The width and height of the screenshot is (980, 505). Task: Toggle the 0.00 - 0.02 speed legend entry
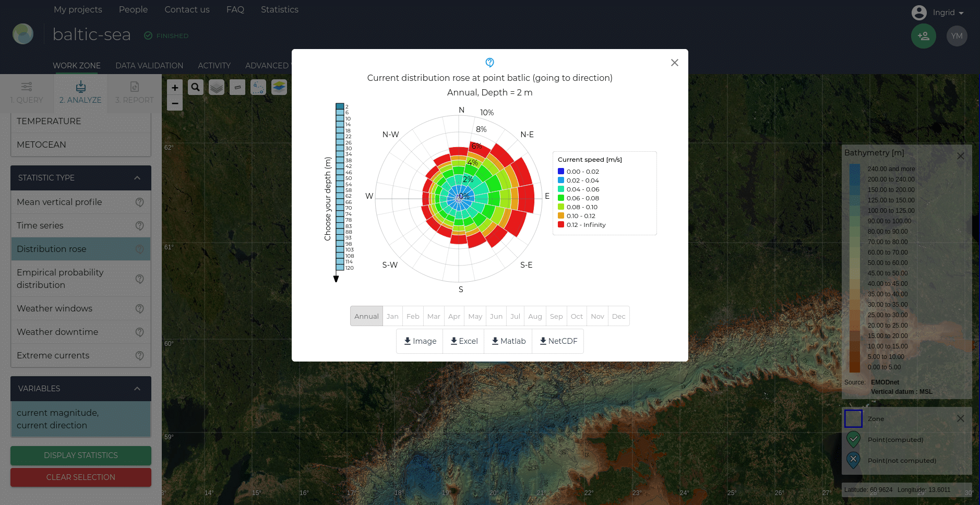tap(578, 172)
